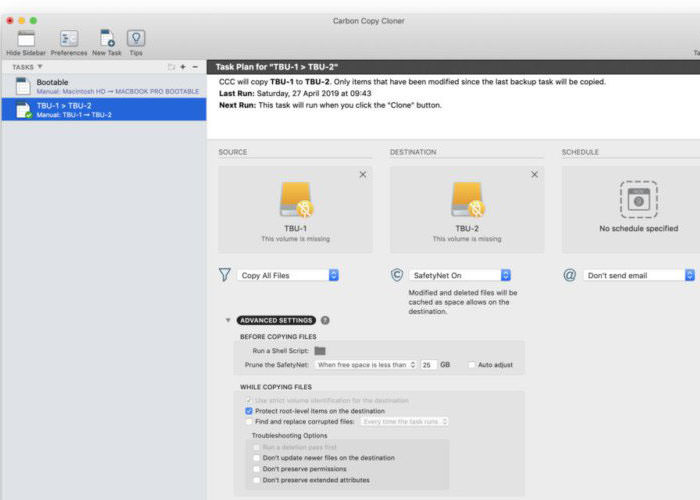Choose a shell script via folder icon
Image resolution: width=700 pixels, height=500 pixels.
(320, 351)
